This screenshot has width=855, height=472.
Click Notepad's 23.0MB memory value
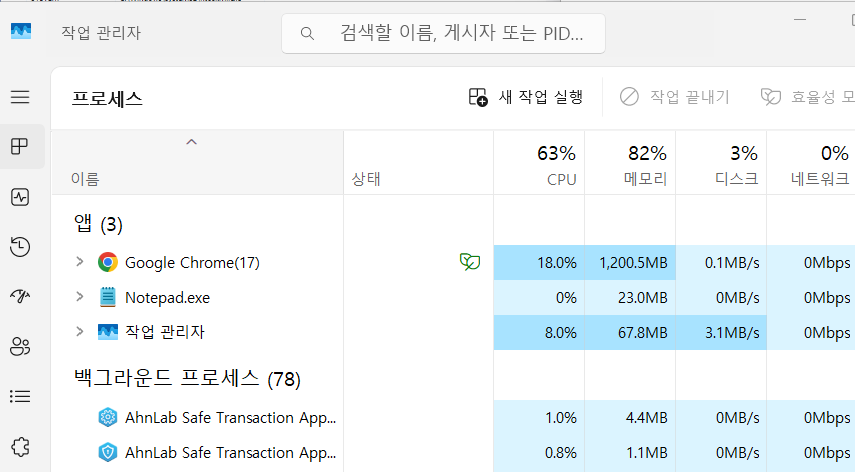[x=642, y=298]
